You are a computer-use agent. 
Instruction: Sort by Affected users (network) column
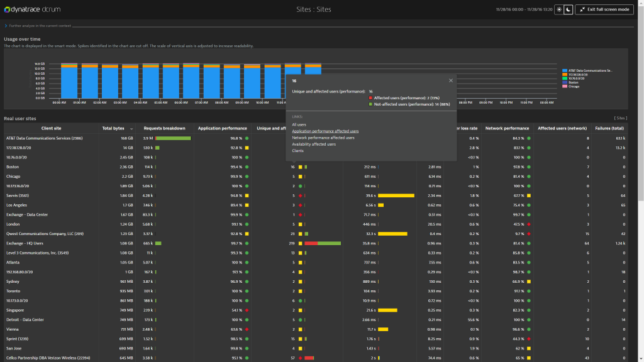[562, 128]
